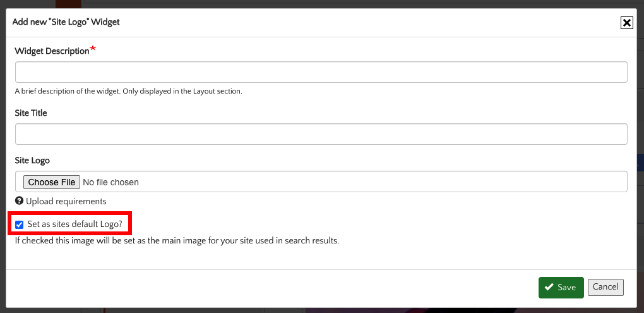Viewport: 644px width, 313px height.
Task: Focus the Site Title text field
Action: click(x=321, y=134)
